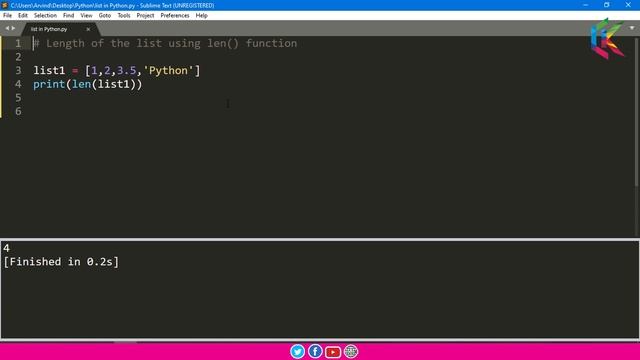Open the Selection menu
The image size is (640, 360).
(x=45, y=16)
